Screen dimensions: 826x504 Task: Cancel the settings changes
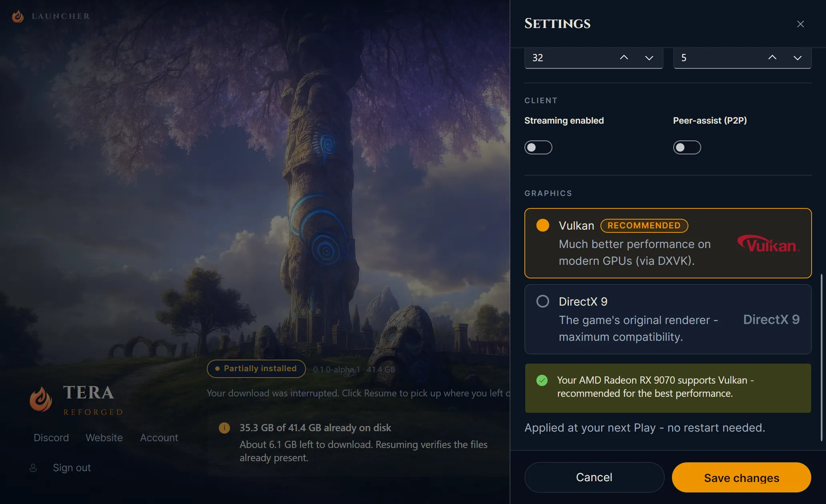[594, 477]
